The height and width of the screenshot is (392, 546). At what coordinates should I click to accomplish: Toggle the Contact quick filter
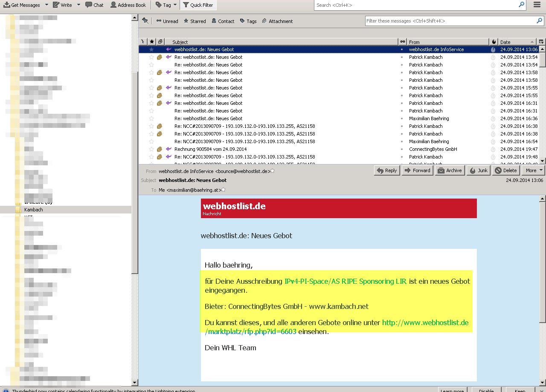click(223, 21)
